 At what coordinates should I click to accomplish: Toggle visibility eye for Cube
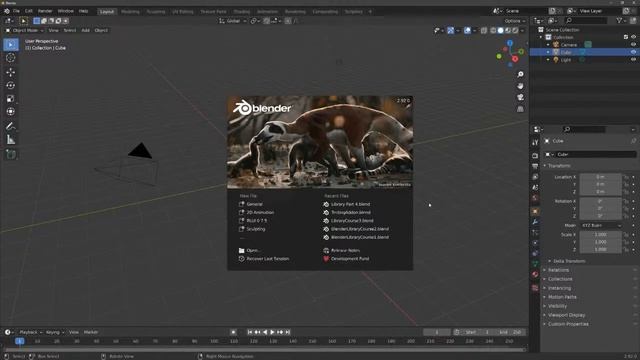[633, 52]
